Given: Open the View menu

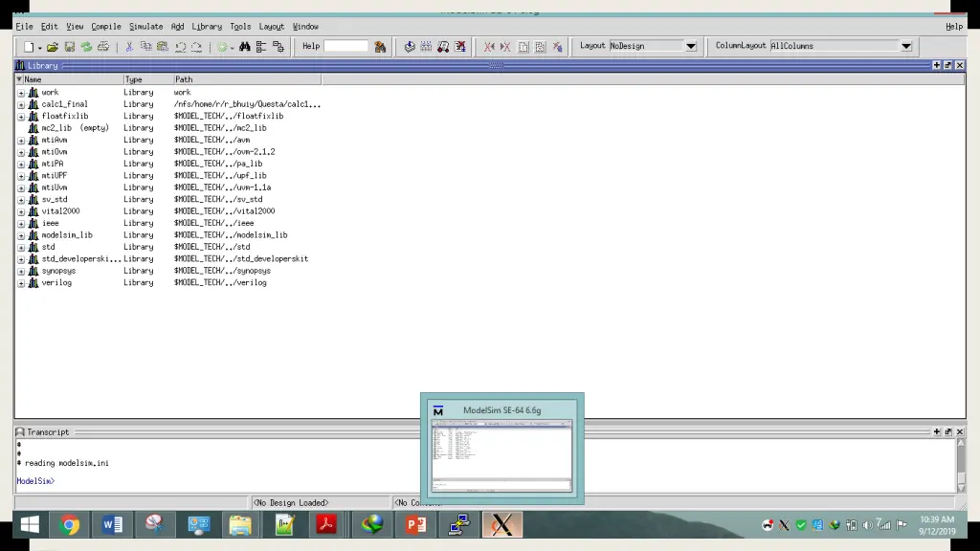Looking at the screenshot, I should coord(75,26).
